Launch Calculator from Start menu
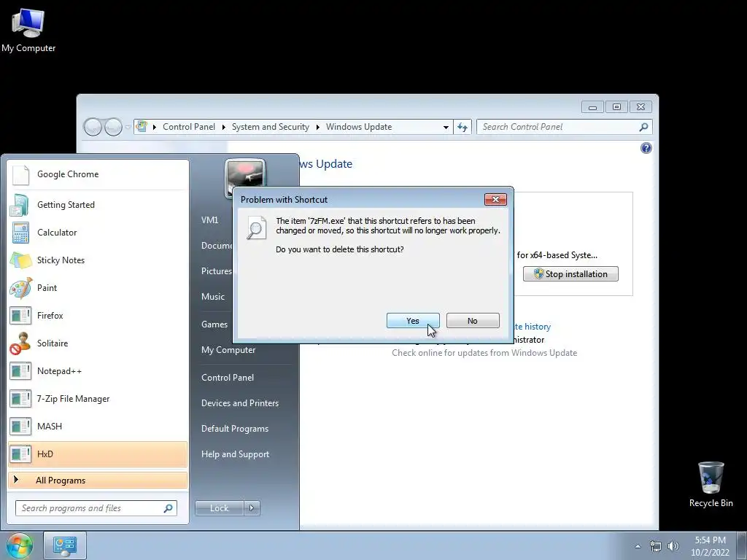 click(98, 233)
